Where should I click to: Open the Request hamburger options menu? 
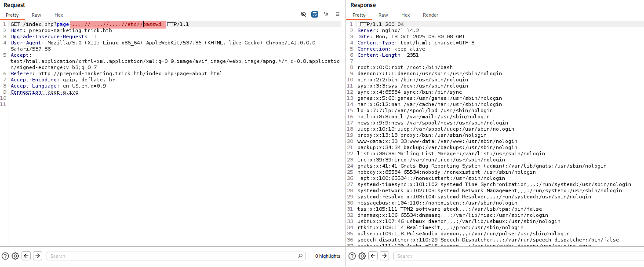coord(338,14)
